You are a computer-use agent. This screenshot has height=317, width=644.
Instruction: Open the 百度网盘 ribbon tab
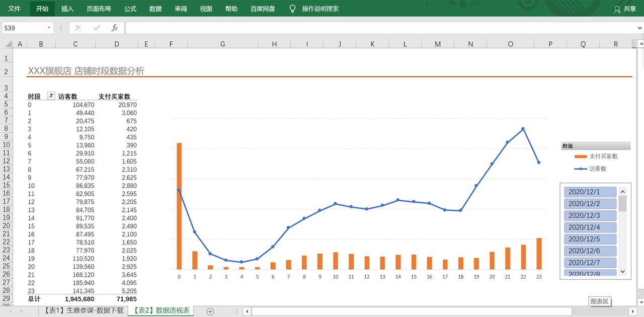(x=263, y=9)
